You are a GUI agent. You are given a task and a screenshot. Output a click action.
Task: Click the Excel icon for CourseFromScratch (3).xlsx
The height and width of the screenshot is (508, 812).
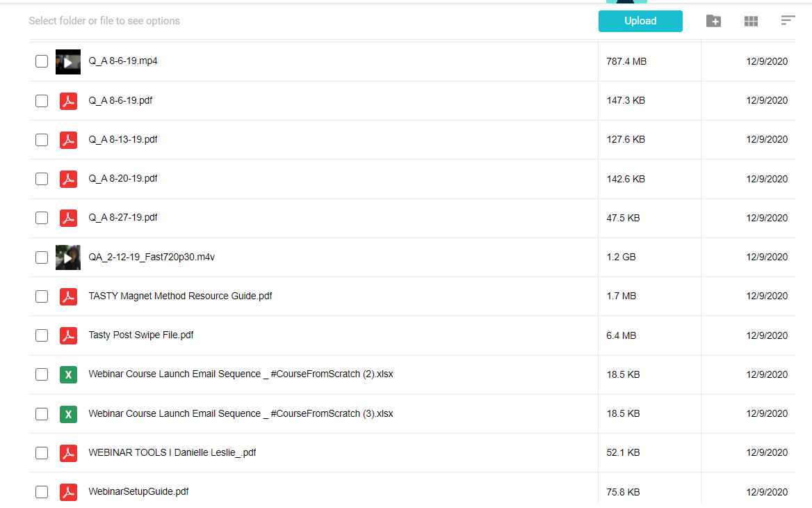68,414
